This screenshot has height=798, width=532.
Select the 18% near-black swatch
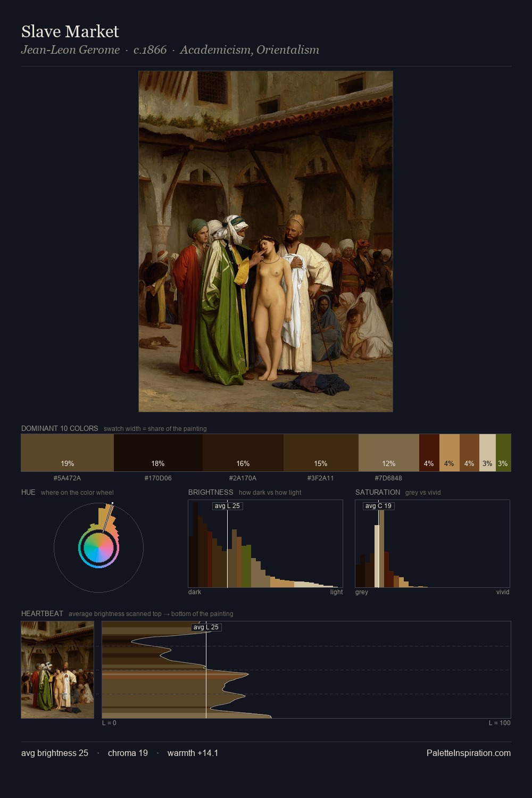point(158,453)
